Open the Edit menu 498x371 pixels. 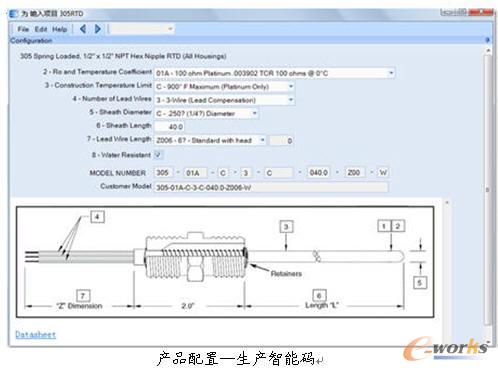click(41, 29)
